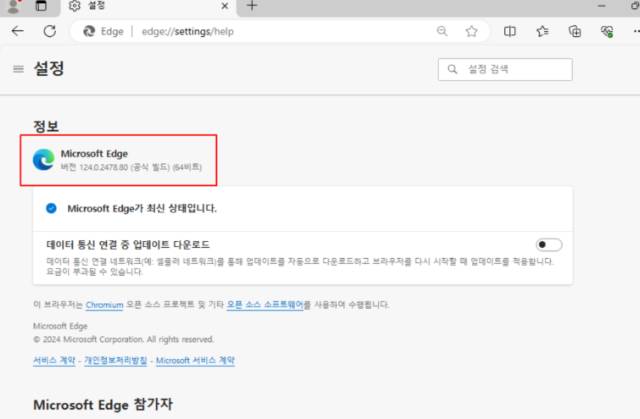Viewport: 640px width, 419px height.
Task: Open the Chromium link
Action: click(104, 305)
